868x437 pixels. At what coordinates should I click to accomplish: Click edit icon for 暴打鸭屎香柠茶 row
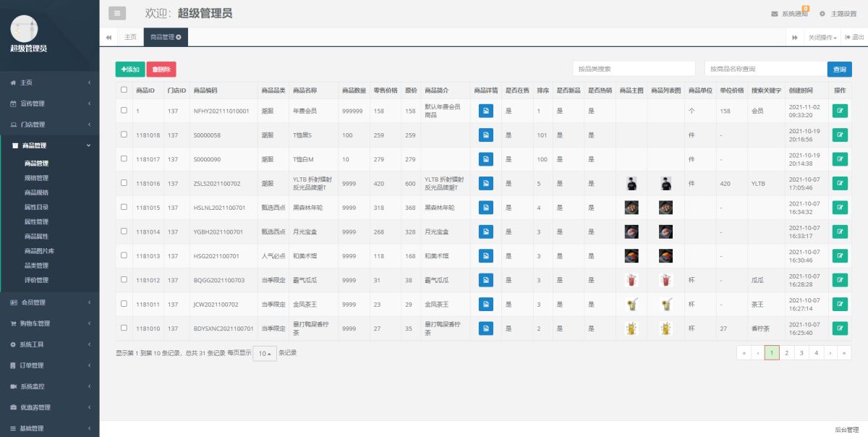(840, 328)
